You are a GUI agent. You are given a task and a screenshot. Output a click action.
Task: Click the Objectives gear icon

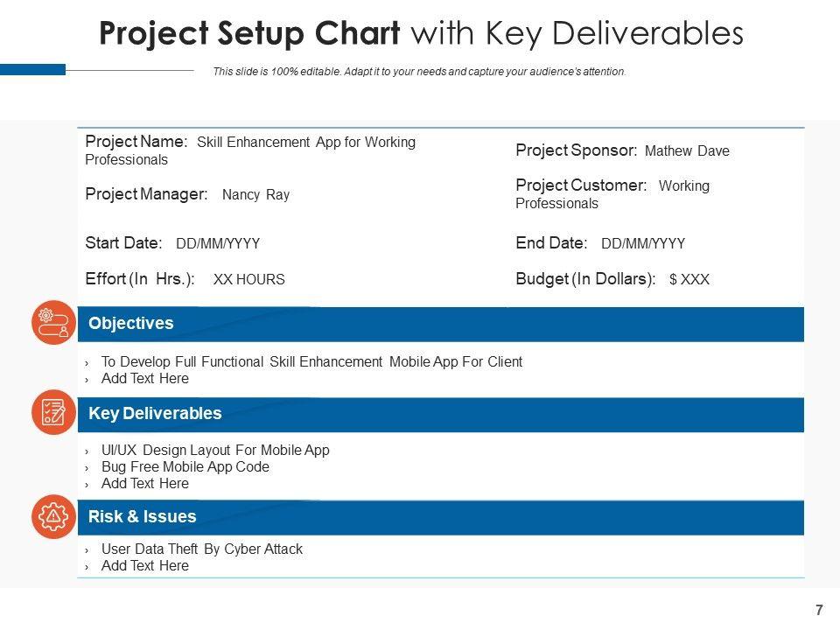[53, 323]
